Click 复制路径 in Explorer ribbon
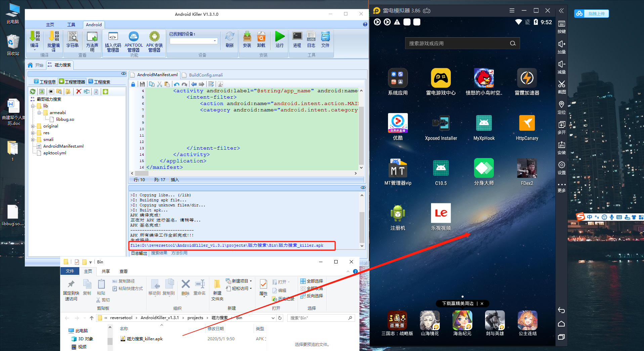The height and width of the screenshot is (351, 644). click(x=124, y=281)
